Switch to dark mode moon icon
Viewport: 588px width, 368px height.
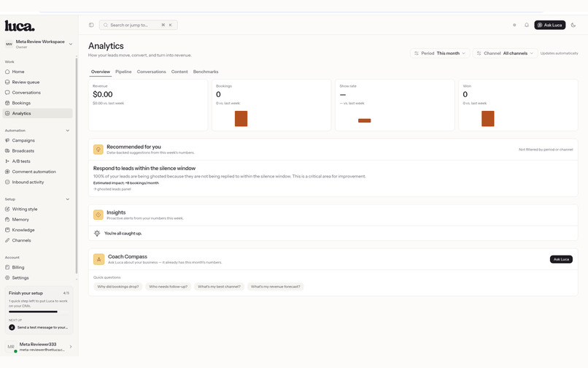(573, 25)
